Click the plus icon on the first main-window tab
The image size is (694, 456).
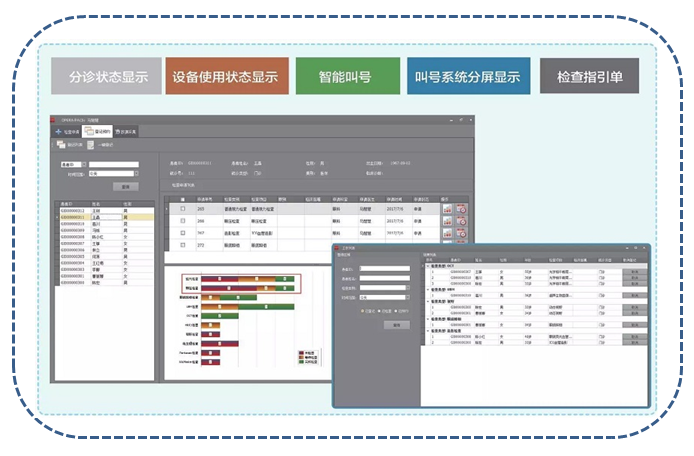coord(59,131)
